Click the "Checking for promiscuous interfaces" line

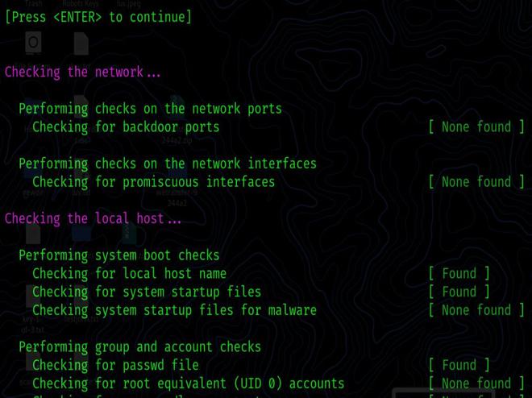point(153,181)
